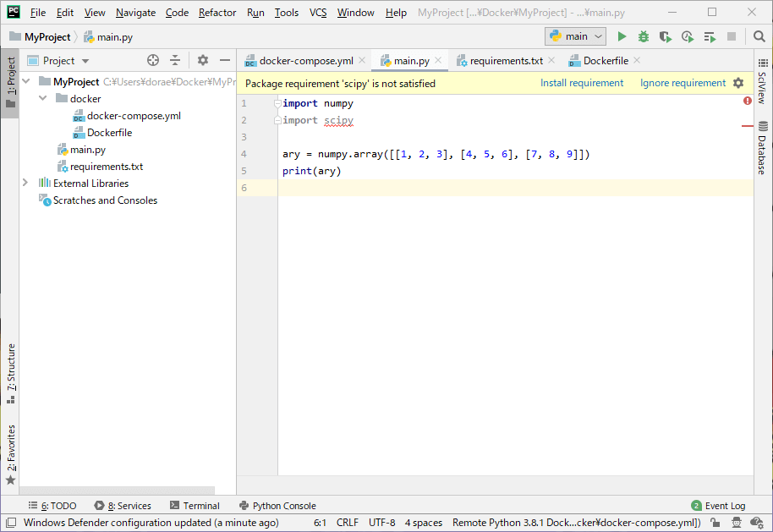This screenshot has width=773, height=532.
Task: Open the 6: TODO tool window
Action: coord(52,506)
